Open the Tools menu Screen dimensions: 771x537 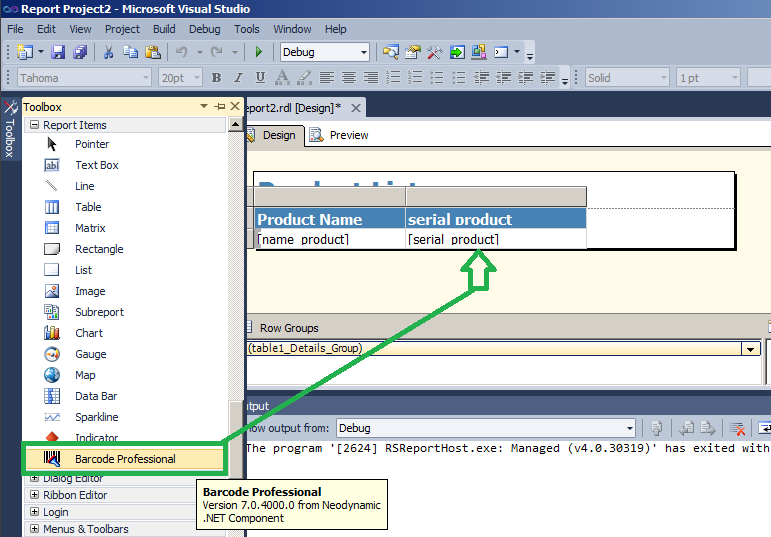(246, 29)
